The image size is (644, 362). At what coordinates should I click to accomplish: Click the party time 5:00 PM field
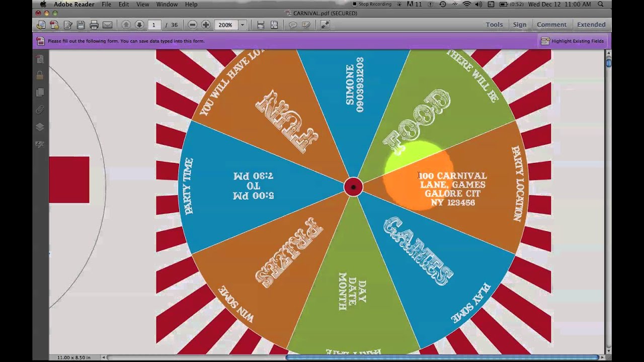[x=254, y=186]
